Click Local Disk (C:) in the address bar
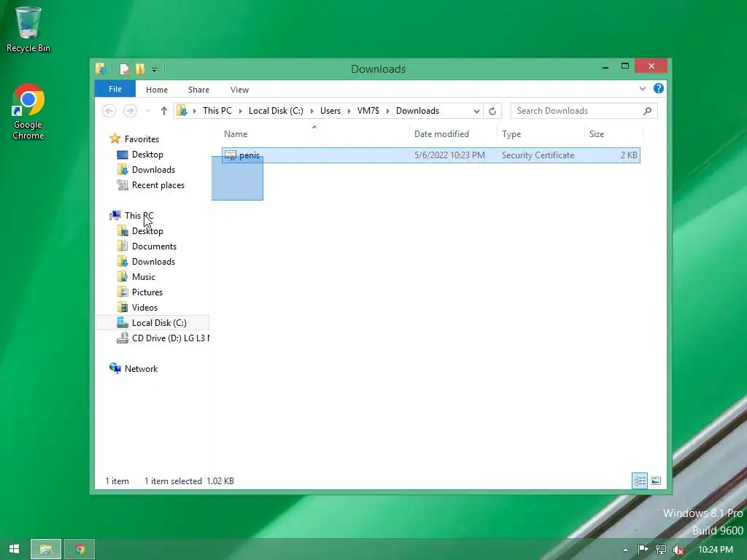 tap(276, 111)
